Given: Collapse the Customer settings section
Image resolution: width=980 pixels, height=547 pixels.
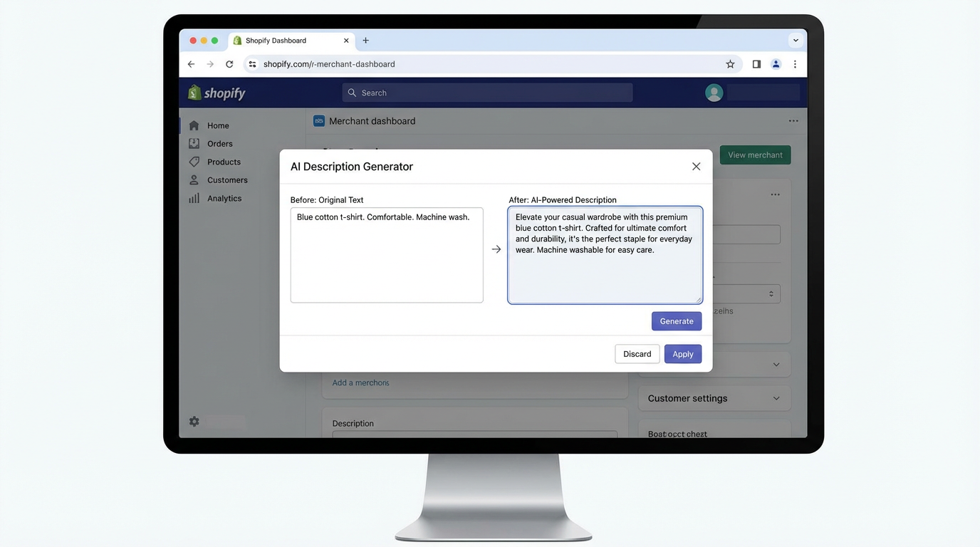Looking at the screenshot, I should click(x=776, y=398).
